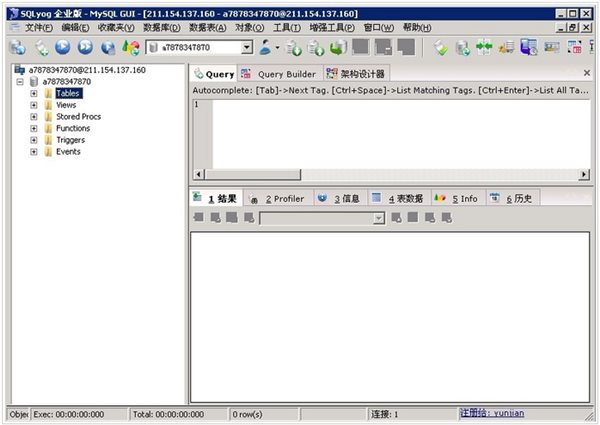Click inside the SQL query editor area
The image size is (600, 425).
tap(401, 134)
